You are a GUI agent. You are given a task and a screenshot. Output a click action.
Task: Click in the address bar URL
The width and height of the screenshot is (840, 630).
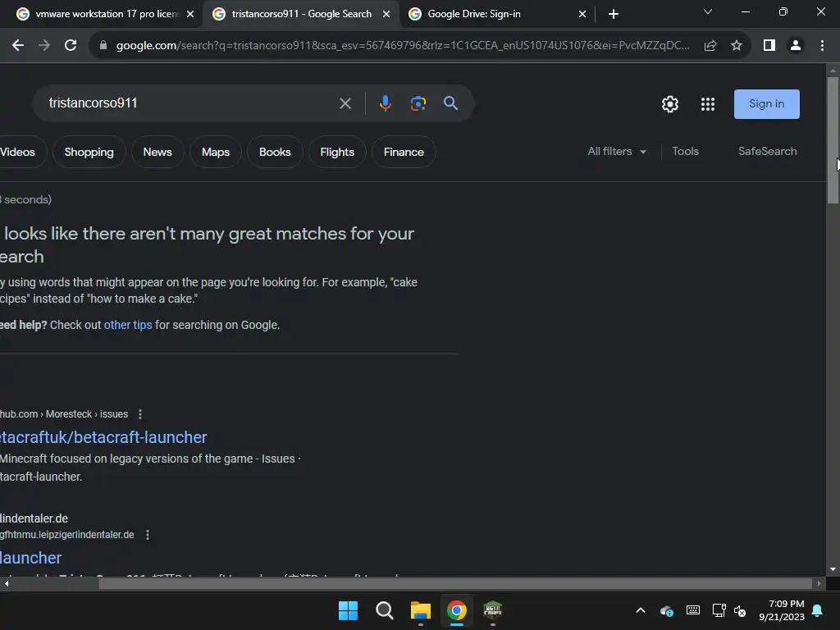click(x=402, y=46)
